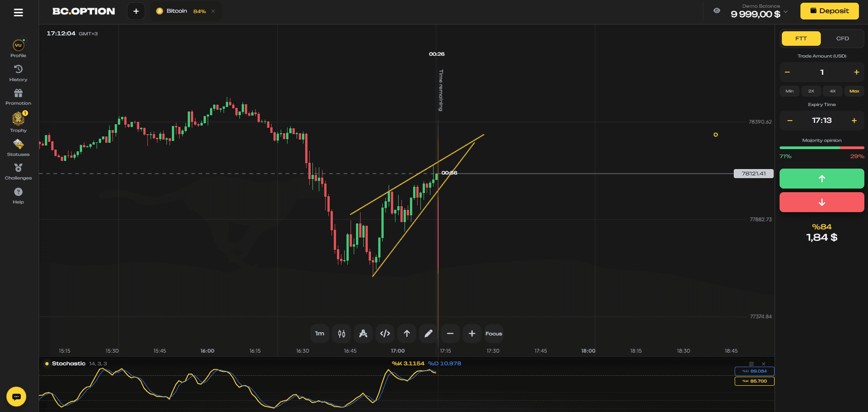Double the trade amount with 2X
Viewport: 868px width, 412px height.
tap(811, 91)
